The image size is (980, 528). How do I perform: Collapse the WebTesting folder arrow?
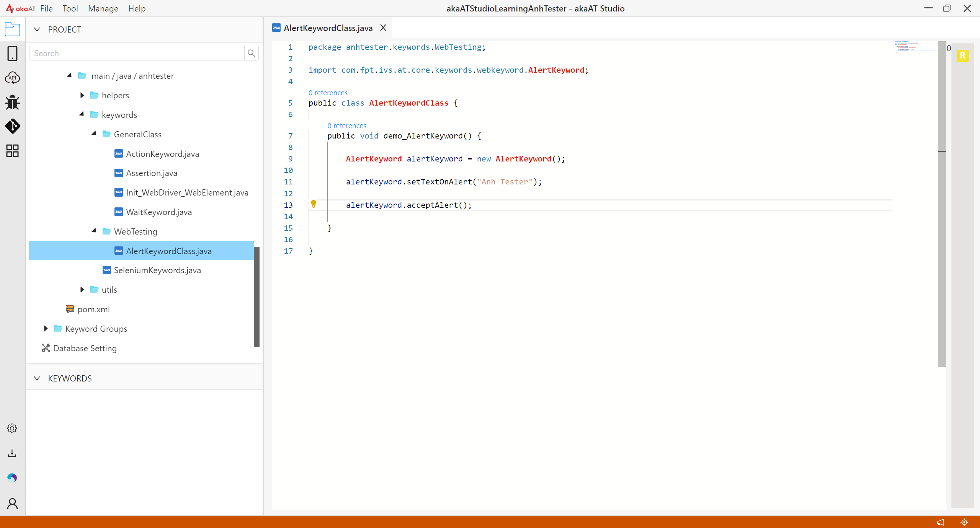(94, 231)
